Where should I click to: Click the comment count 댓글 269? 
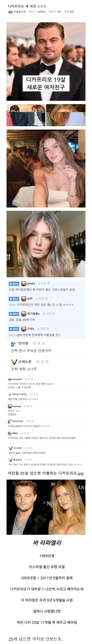tap(69, 12)
